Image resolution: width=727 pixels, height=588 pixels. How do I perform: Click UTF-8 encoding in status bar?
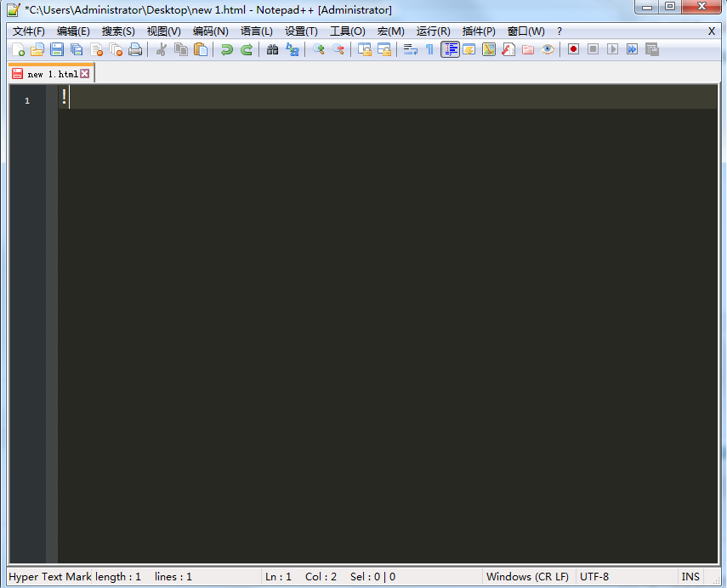pyautogui.click(x=594, y=577)
